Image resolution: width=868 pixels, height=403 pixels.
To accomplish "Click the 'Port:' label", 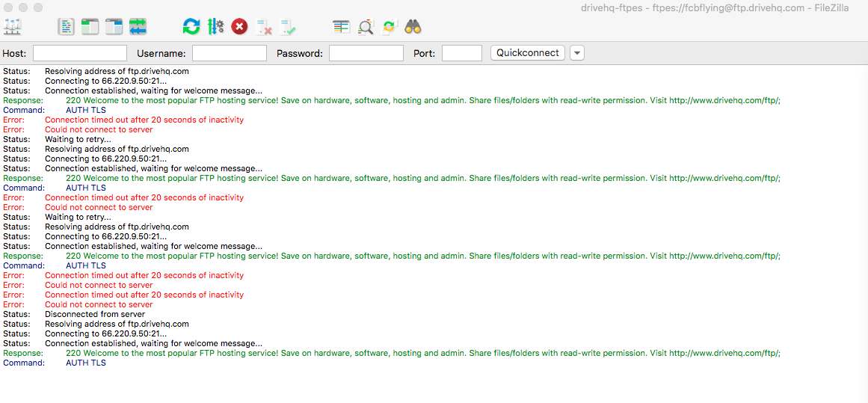I will [425, 53].
